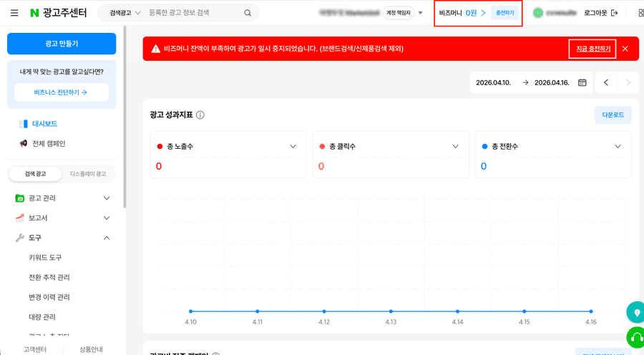This screenshot has height=355, width=644.
Task: Click the 4.13 data point on chart
Action: click(x=391, y=311)
